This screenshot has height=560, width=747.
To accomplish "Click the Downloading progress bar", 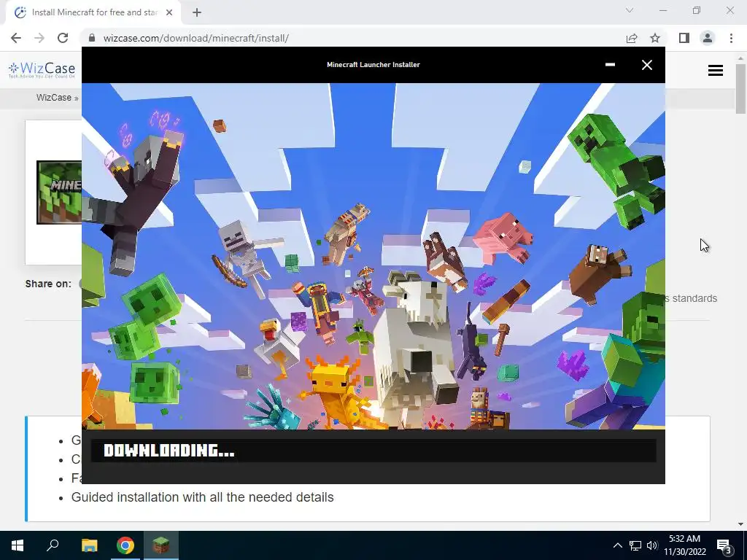I will [373, 451].
